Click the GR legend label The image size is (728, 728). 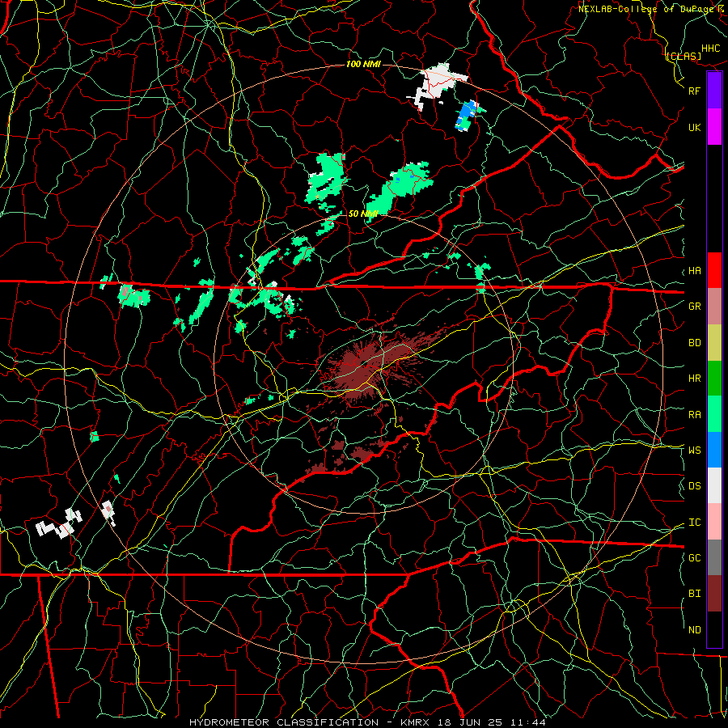[694, 307]
